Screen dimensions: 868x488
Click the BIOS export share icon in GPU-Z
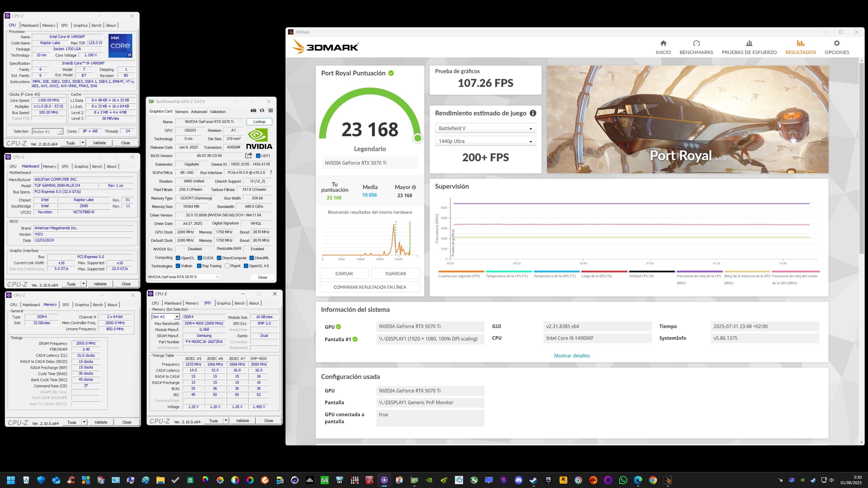click(249, 155)
